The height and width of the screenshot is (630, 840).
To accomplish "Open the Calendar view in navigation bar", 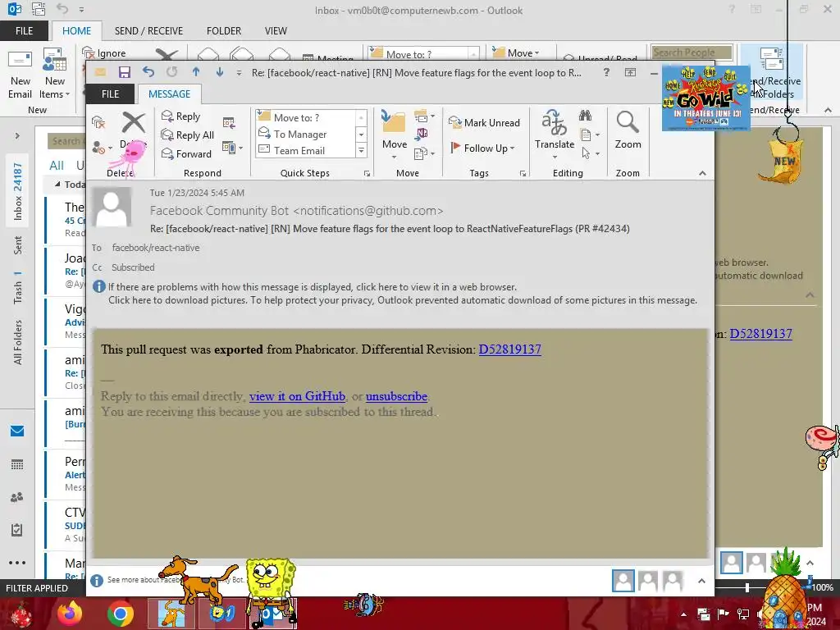I will [x=17, y=464].
